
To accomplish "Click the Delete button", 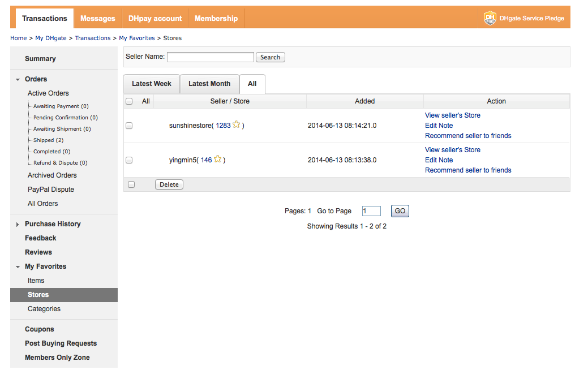I will pyautogui.click(x=169, y=184).
